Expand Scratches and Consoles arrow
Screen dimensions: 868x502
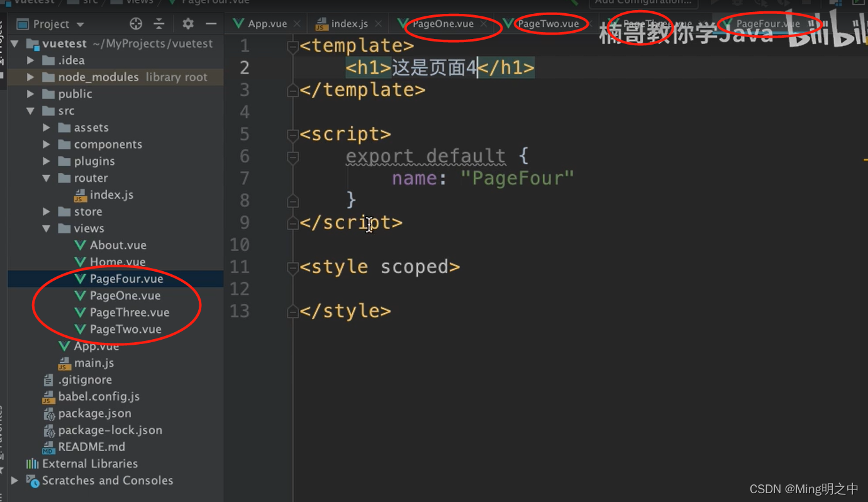pos(15,481)
